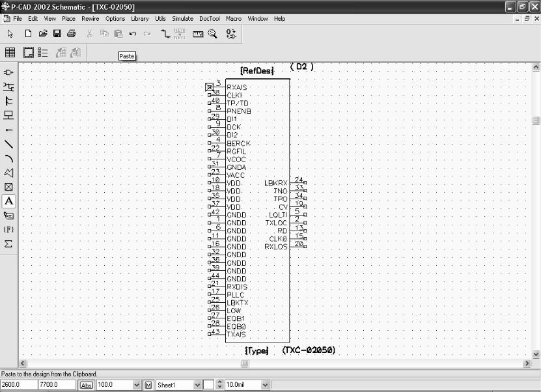Image resolution: width=541 pixels, height=392 pixels.
Task: Click the line width stepper arrows
Action: (220, 385)
